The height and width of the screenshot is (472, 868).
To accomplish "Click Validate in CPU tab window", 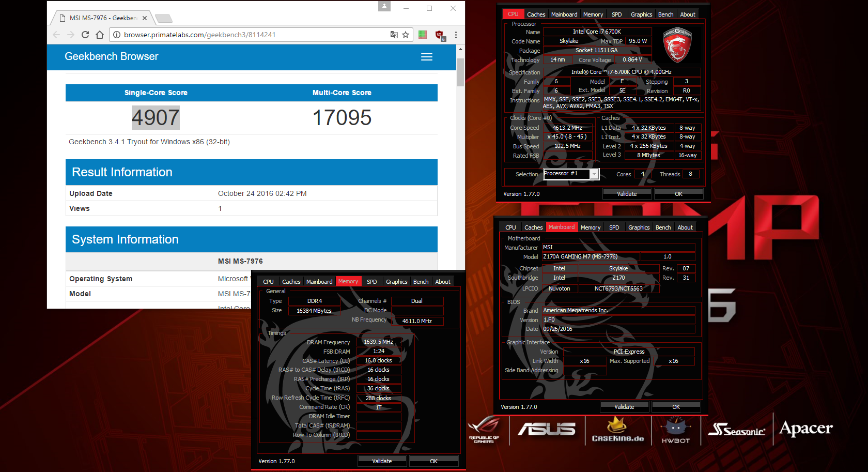I will tap(627, 194).
